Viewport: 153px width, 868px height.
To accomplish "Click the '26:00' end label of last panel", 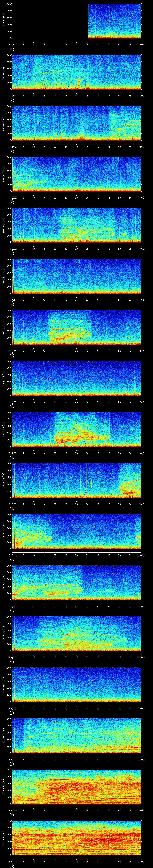I will pos(141,861).
